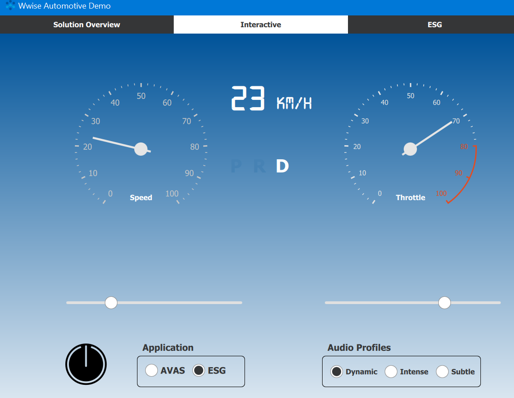The image size is (514, 398).
Task: Click the throttle slider handle
Action: pyautogui.click(x=444, y=303)
